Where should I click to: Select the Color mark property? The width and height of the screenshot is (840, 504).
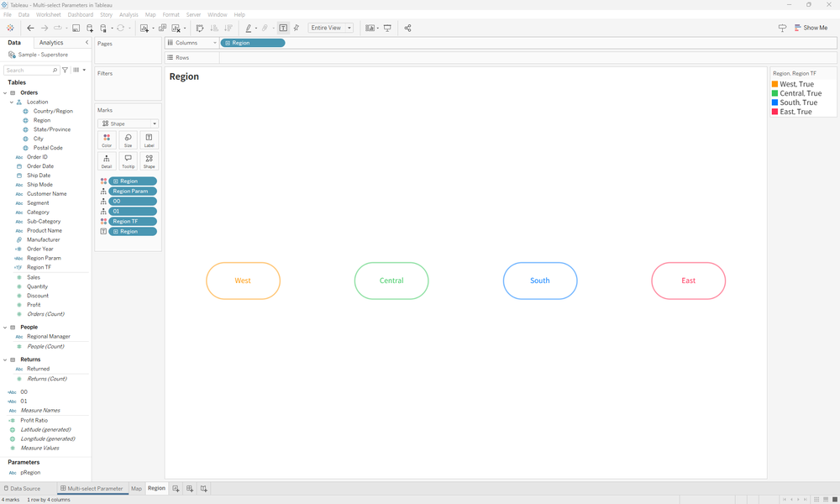[107, 139]
